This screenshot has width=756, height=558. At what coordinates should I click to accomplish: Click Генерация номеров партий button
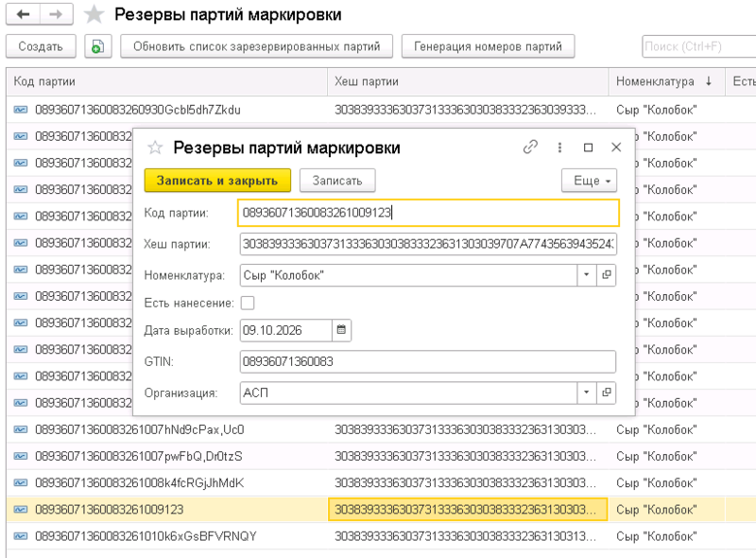coord(488,47)
